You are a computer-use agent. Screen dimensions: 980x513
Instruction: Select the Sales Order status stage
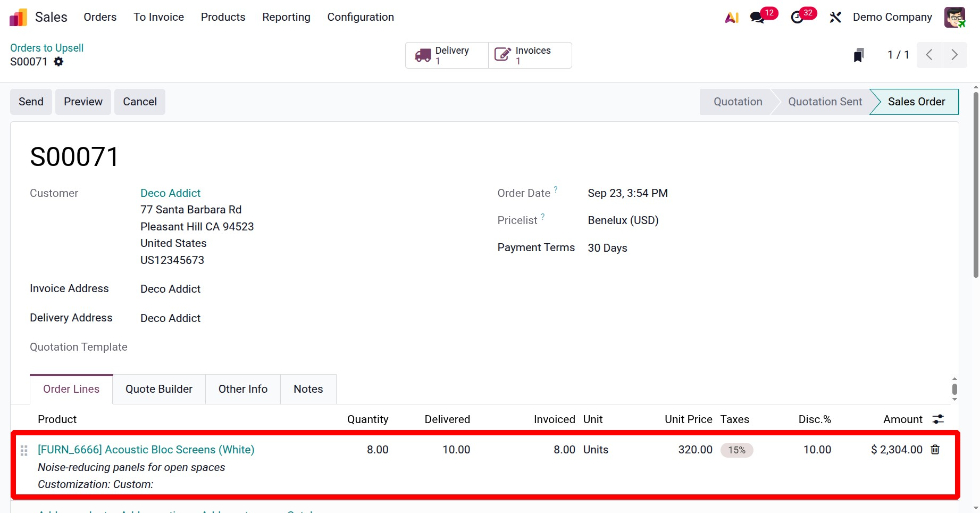[916, 102]
